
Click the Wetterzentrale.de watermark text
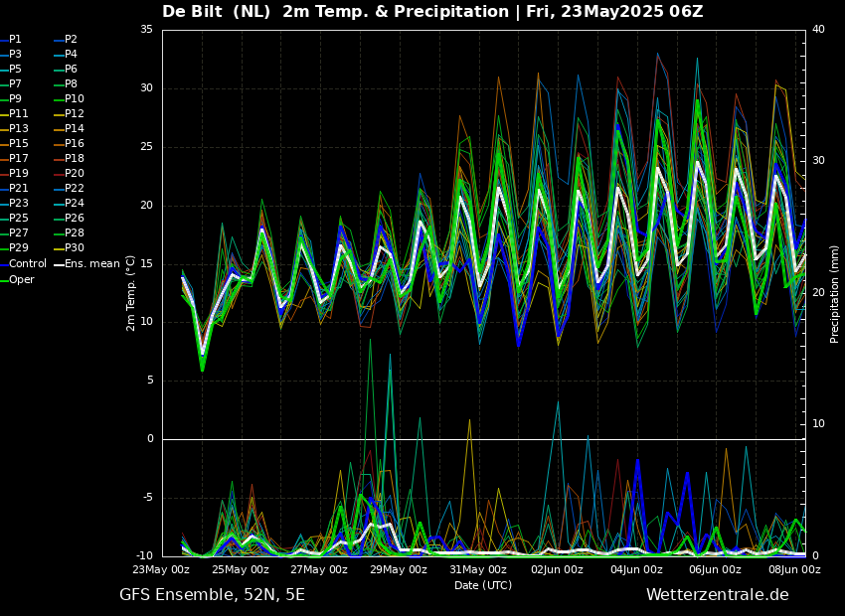click(717, 595)
